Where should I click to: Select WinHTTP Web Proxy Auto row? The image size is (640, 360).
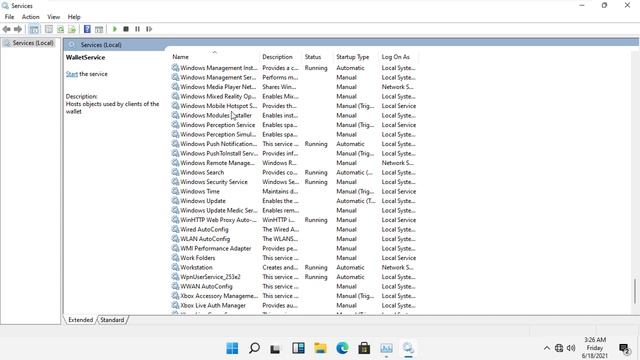[294, 220]
